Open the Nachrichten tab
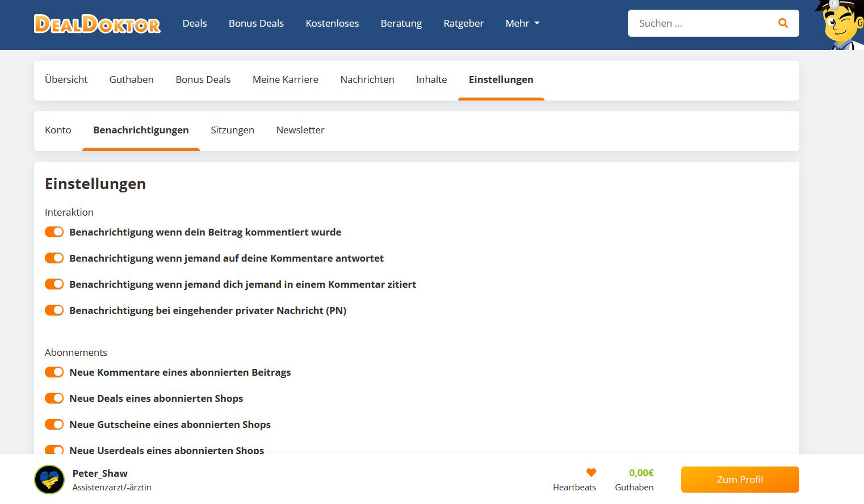The height and width of the screenshot is (504, 864). pos(367,79)
